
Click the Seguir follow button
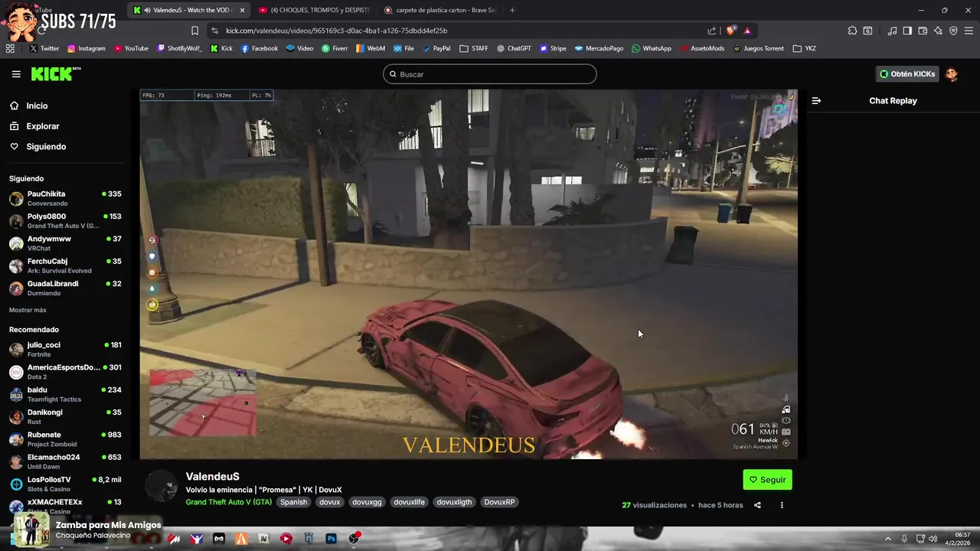767,480
